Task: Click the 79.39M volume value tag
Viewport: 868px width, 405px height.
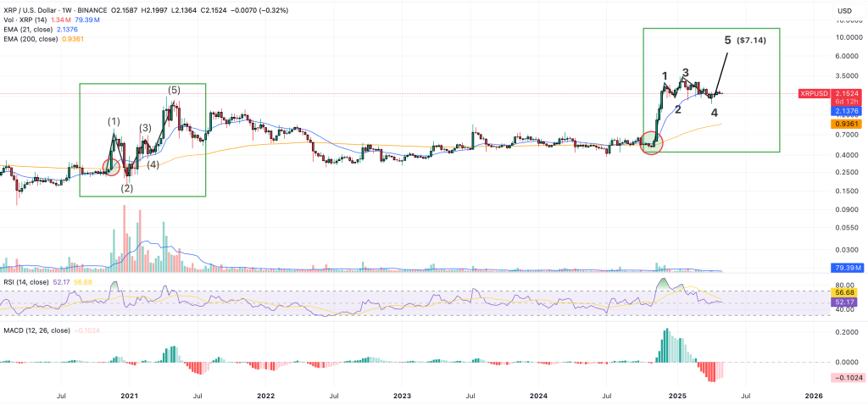Action: (x=847, y=269)
